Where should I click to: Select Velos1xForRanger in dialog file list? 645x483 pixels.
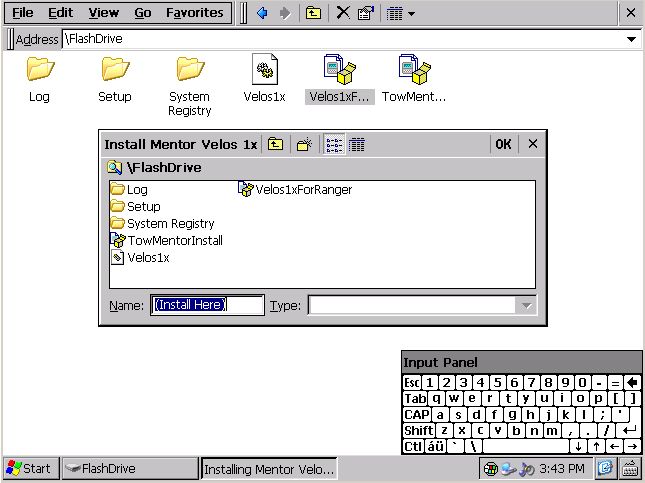click(303, 189)
